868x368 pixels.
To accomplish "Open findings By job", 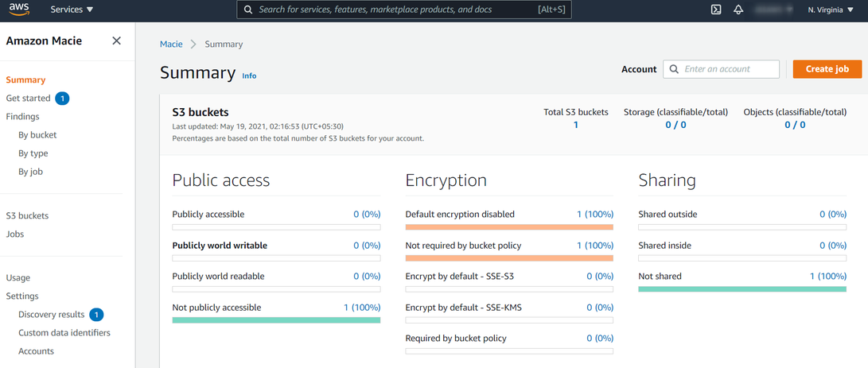I will click(30, 172).
